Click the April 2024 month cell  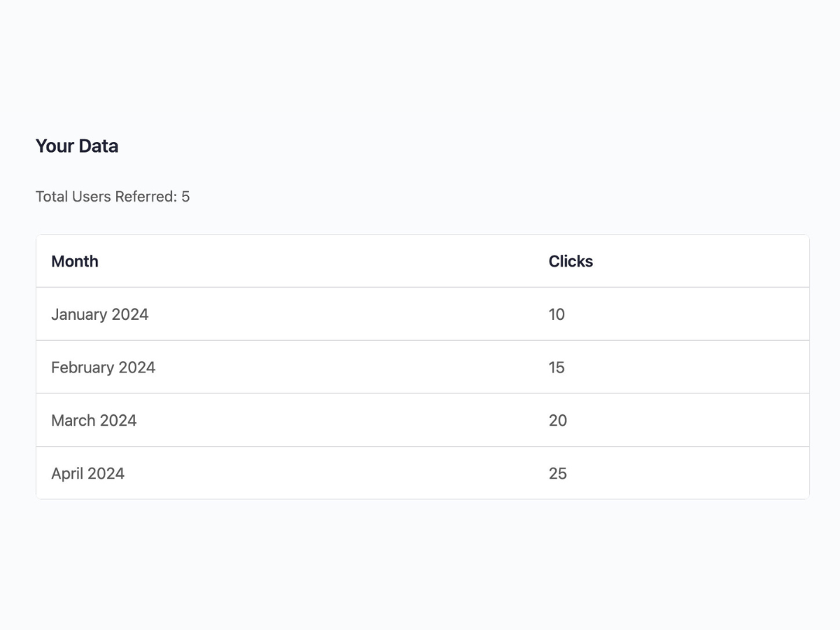click(x=87, y=473)
